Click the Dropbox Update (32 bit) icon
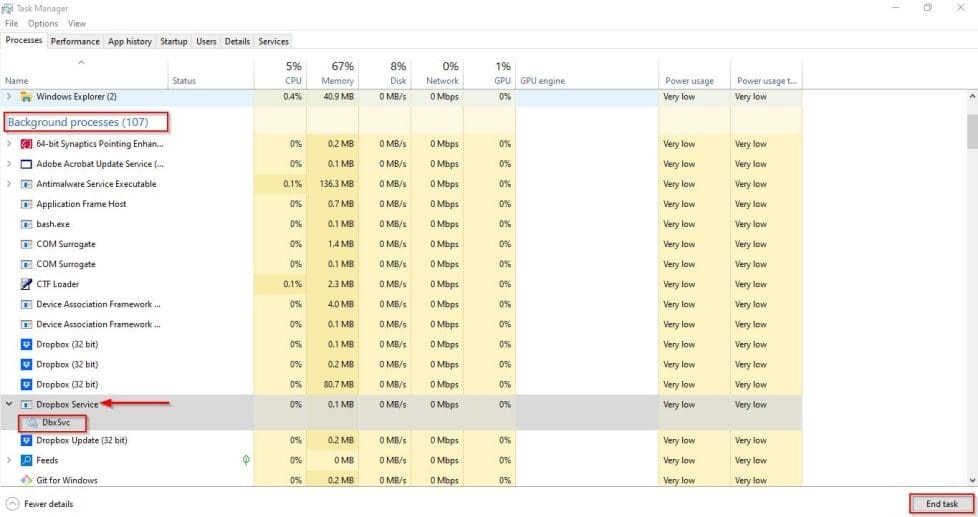This screenshot has width=978, height=517. [x=26, y=440]
